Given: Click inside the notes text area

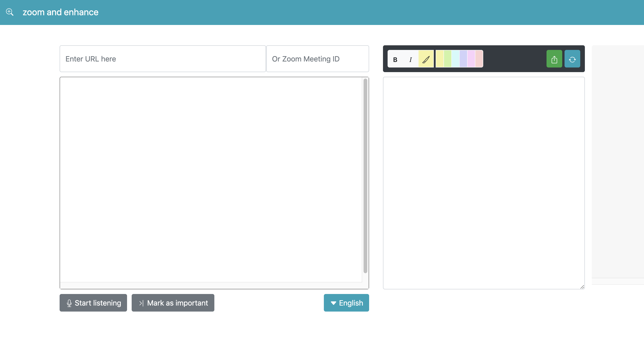Looking at the screenshot, I should pos(483,183).
